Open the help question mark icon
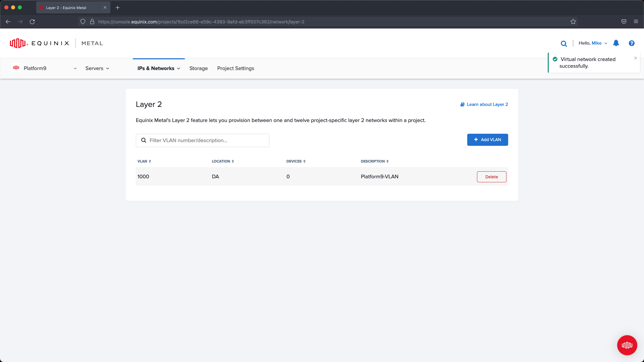The width and height of the screenshot is (644, 362). point(632,43)
